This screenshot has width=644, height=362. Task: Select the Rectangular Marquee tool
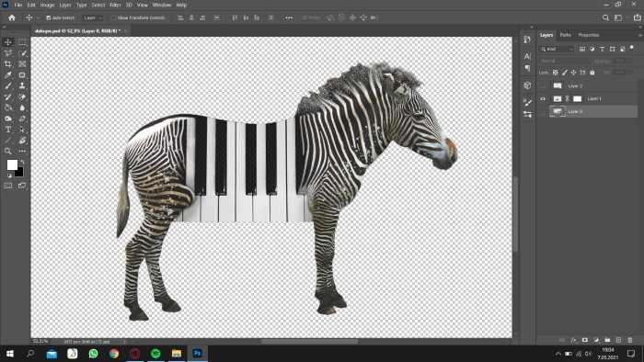(x=22, y=42)
